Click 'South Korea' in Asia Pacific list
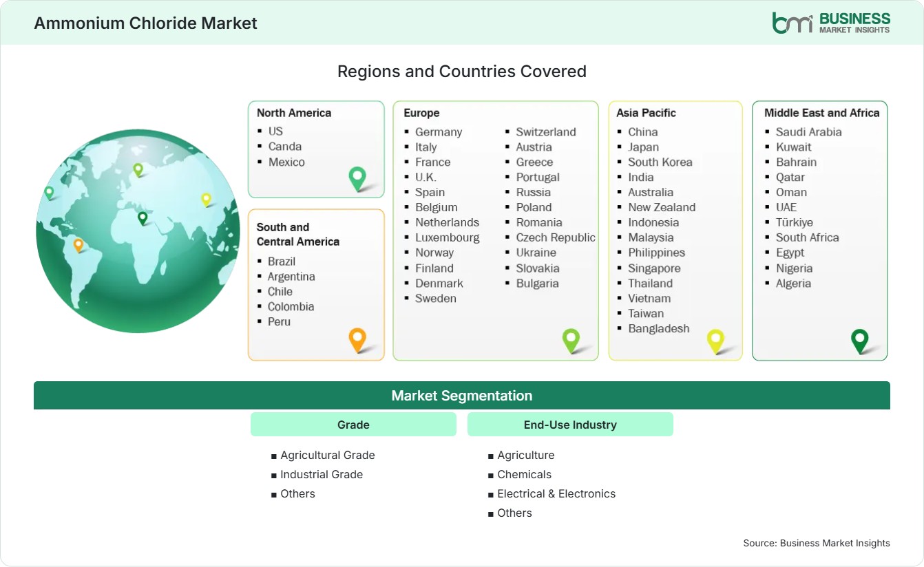 click(x=660, y=162)
